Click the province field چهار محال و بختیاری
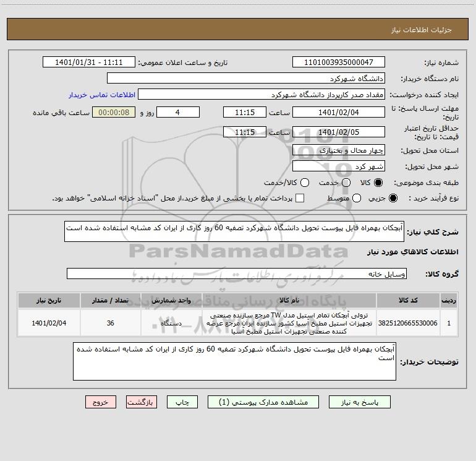This screenshot has width=476, height=461. coord(339,150)
